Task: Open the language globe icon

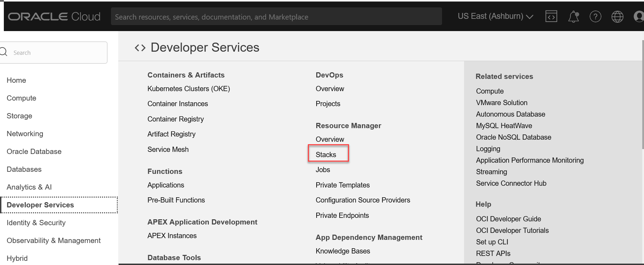Action: [618, 16]
